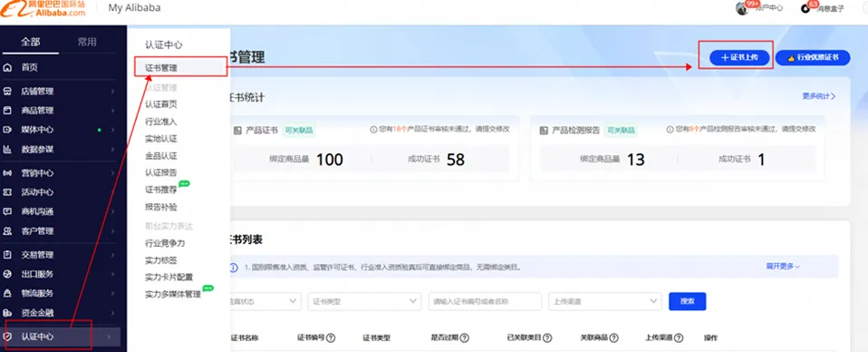
Task: Click the 营销中心 broadcast icon
Action: pyautogui.click(x=8, y=173)
